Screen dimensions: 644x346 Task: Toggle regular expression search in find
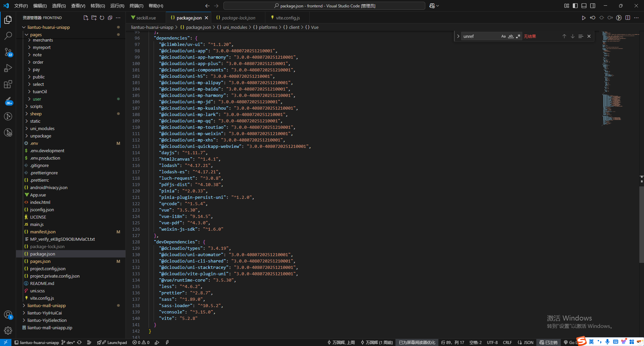[x=518, y=36]
